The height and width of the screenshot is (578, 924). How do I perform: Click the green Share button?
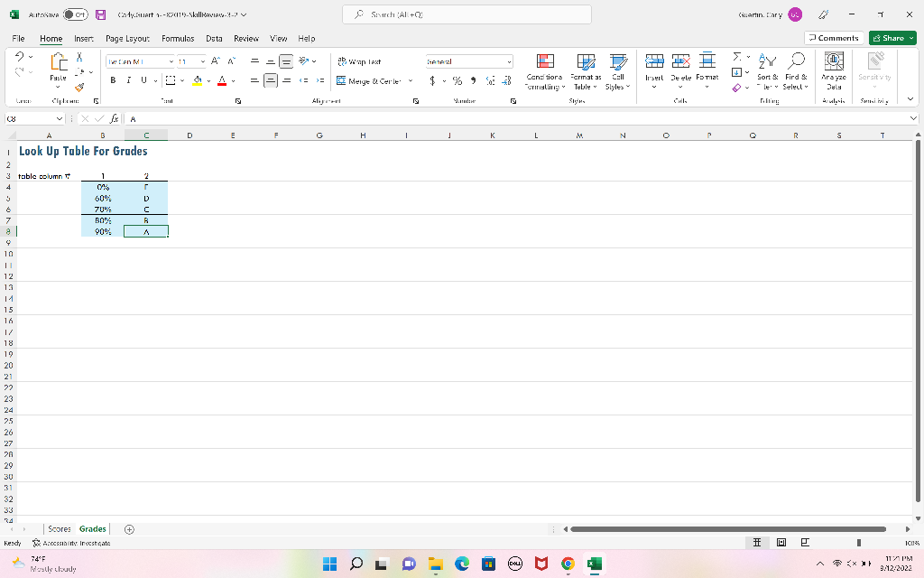coord(892,38)
